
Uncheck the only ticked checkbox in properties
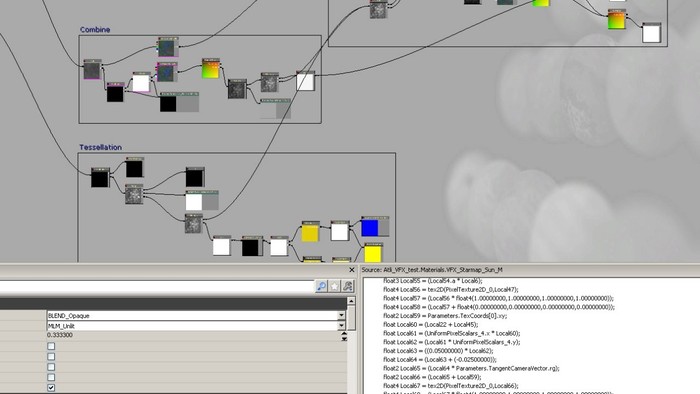(51, 387)
